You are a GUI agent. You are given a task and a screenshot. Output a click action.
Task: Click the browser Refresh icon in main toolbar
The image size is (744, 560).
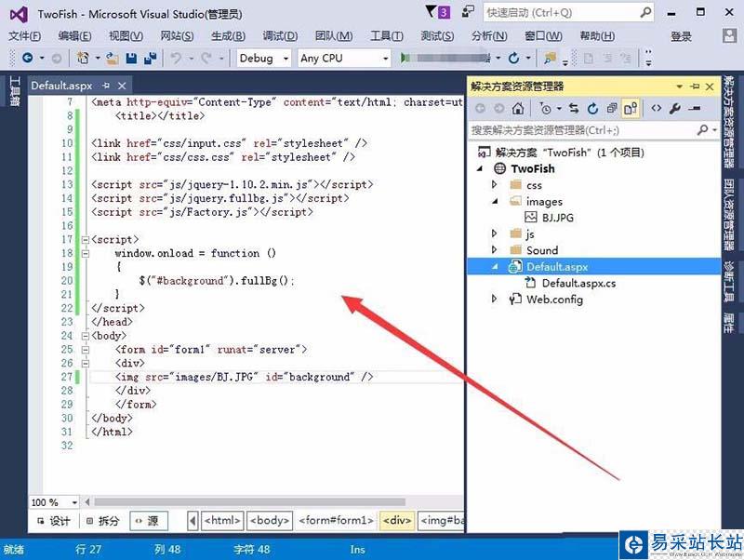[x=514, y=58]
